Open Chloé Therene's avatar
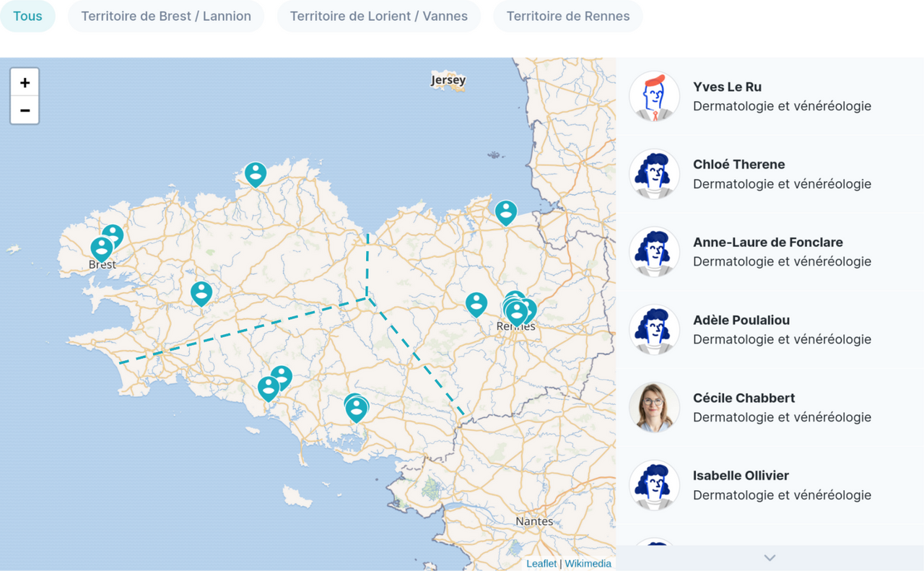Screen dimensions: 924x571 pyautogui.click(x=654, y=174)
